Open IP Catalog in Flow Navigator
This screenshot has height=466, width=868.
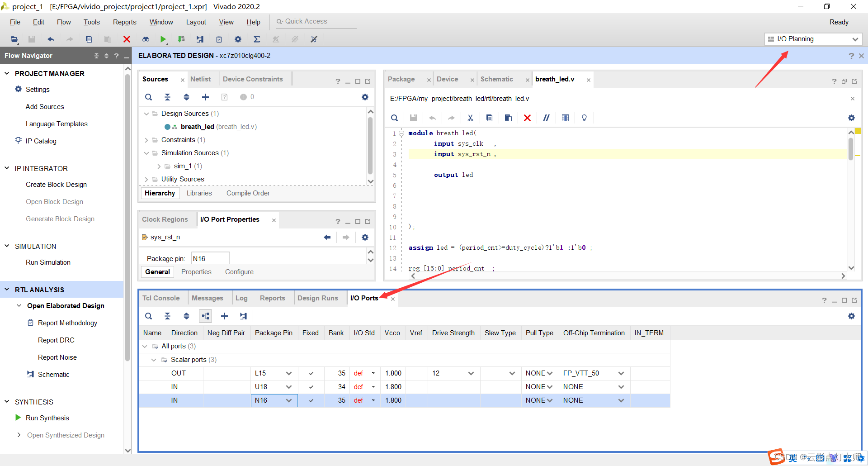(x=41, y=141)
